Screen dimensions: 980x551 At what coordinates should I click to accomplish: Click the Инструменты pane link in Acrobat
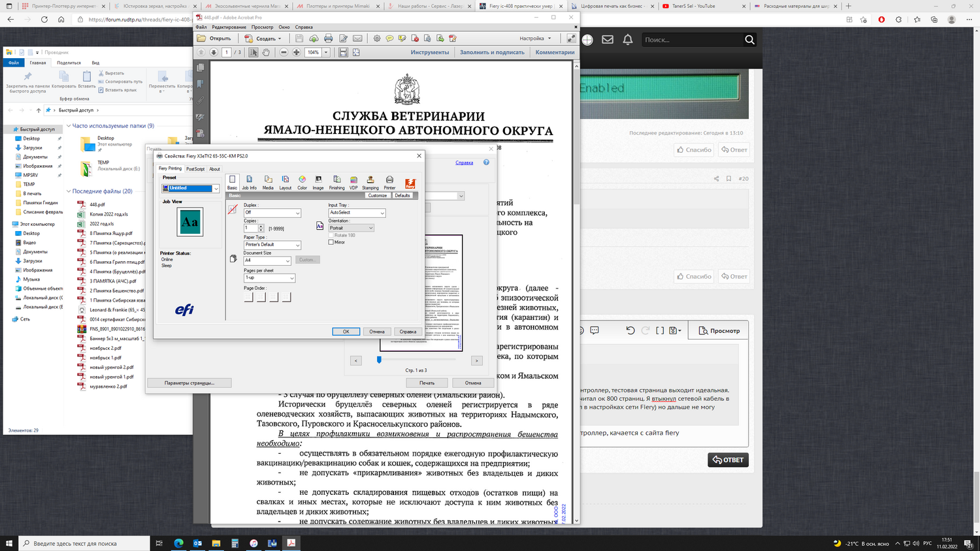point(430,52)
